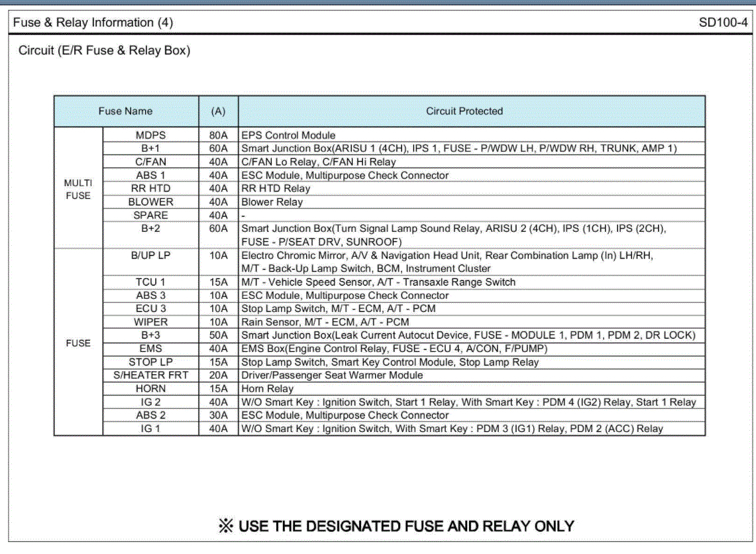The image size is (756, 554).
Task: Select the MDPS fuse name cell
Action: 150,135
